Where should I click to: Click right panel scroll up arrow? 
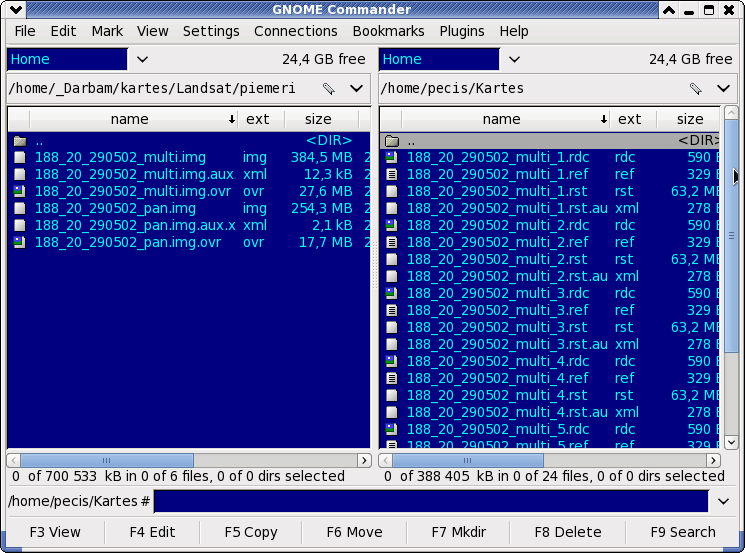point(731,113)
